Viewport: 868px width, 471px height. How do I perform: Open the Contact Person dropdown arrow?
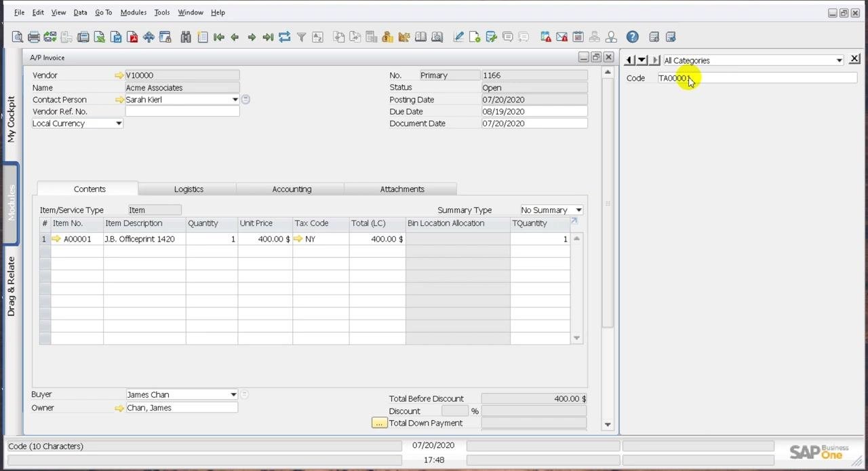tap(235, 100)
